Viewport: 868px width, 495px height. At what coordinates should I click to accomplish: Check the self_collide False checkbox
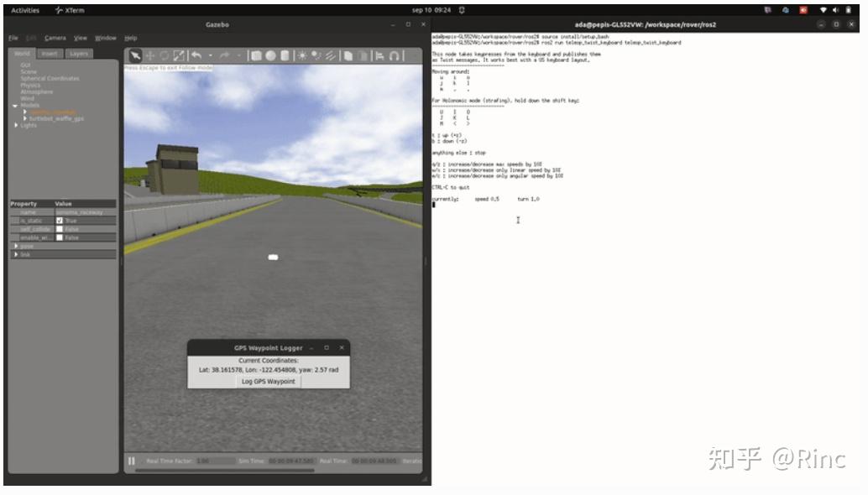tap(60, 228)
